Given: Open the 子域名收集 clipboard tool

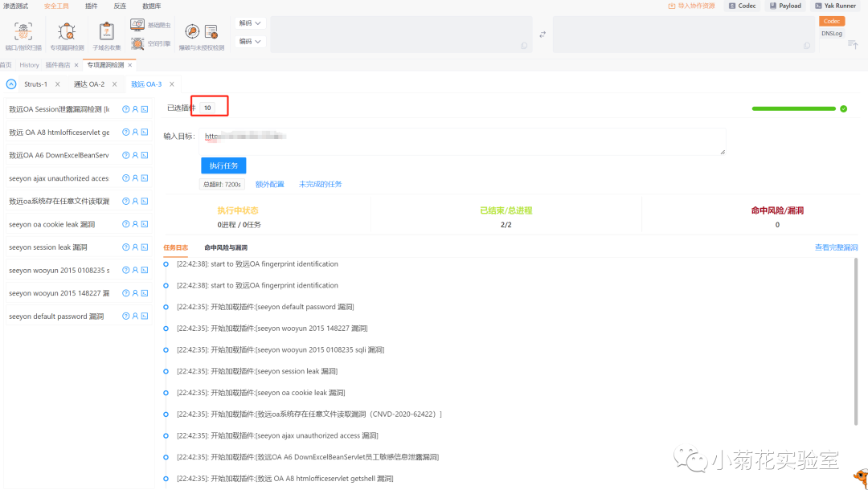Looking at the screenshot, I should pyautogui.click(x=107, y=36).
